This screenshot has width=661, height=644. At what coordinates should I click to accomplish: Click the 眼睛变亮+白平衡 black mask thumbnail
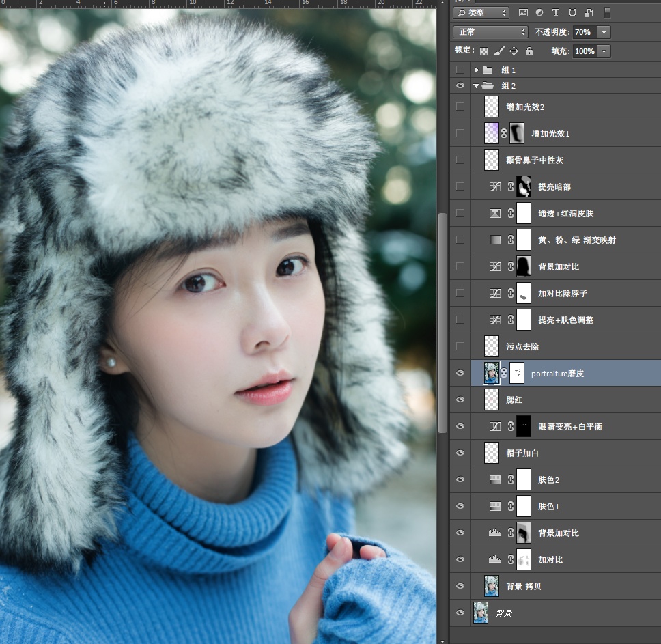524,426
